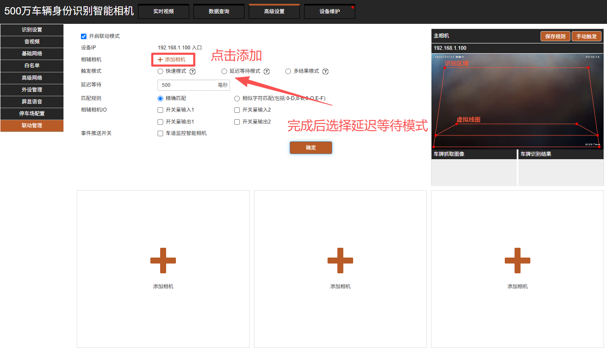
Task: Click the 车牌识别结果 panel header
Action: point(561,154)
